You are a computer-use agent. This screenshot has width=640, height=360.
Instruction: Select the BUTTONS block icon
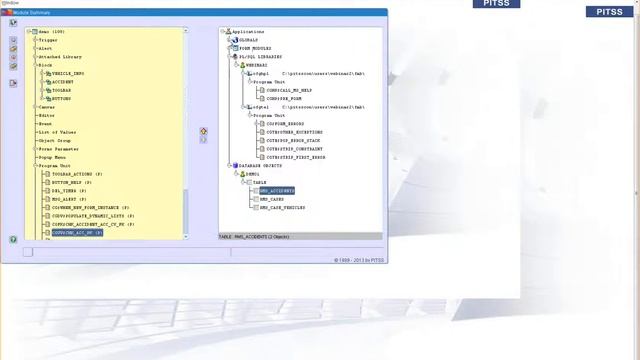[48, 99]
